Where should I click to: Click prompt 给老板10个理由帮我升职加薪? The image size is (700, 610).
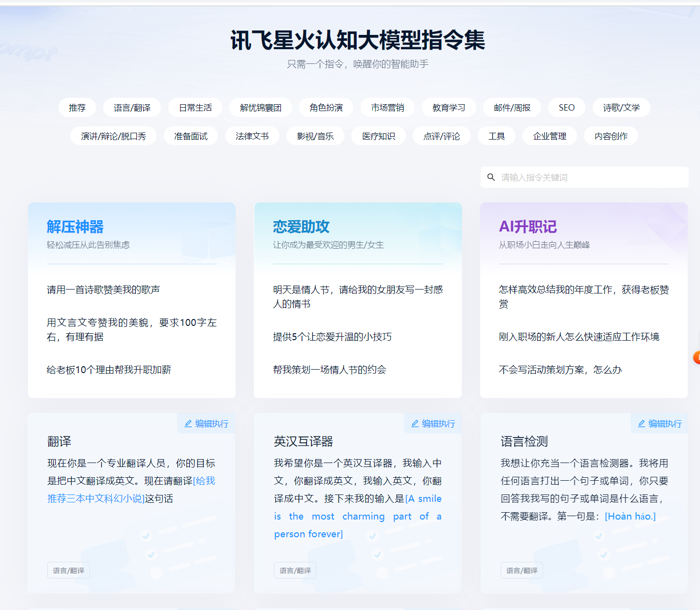point(109,370)
